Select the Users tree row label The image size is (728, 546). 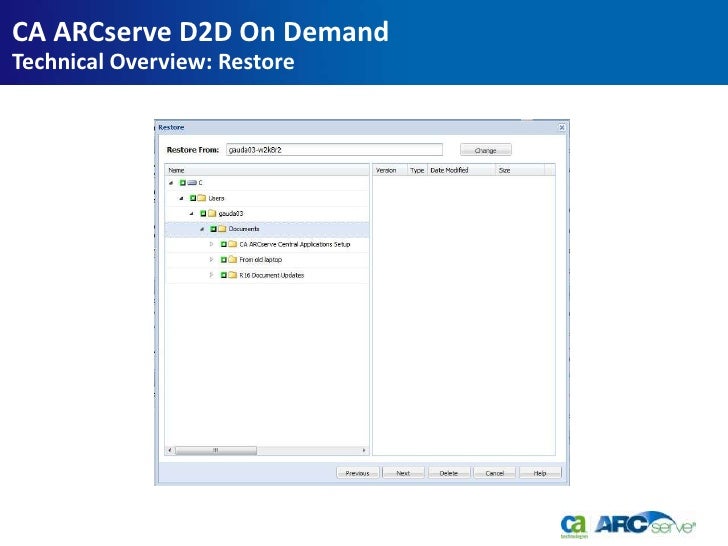tap(216, 198)
